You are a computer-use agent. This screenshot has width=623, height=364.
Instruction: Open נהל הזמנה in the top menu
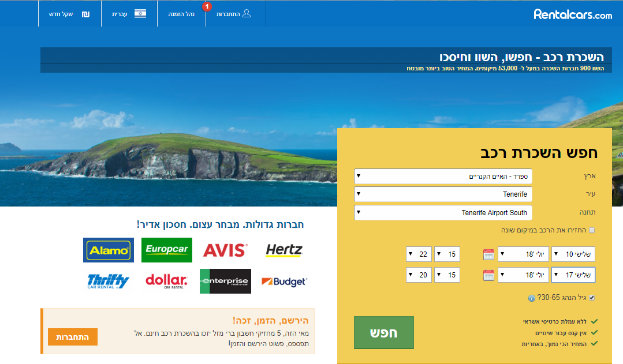click(185, 13)
